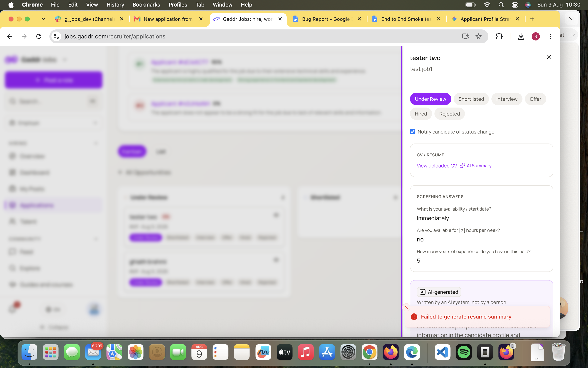Open System Settings from the Dock

[348, 352]
